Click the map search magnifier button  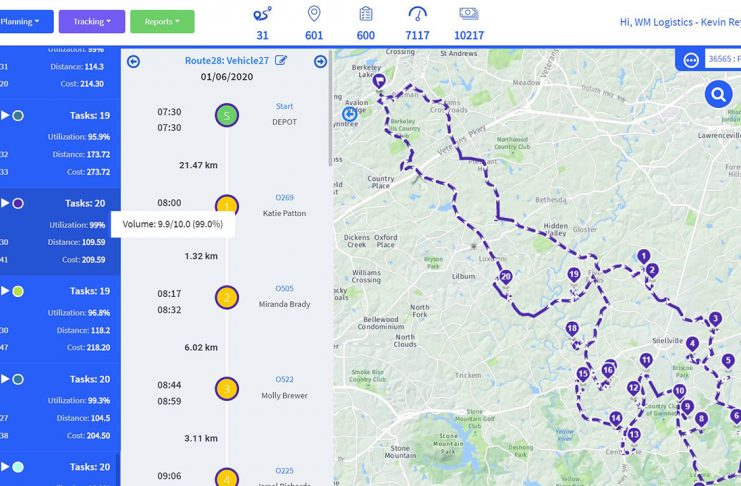coord(718,95)
